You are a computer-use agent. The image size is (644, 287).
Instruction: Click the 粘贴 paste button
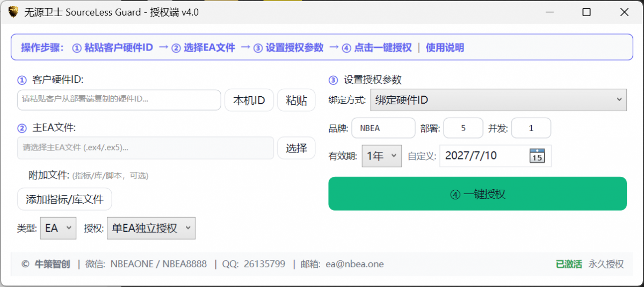[296, 101]
